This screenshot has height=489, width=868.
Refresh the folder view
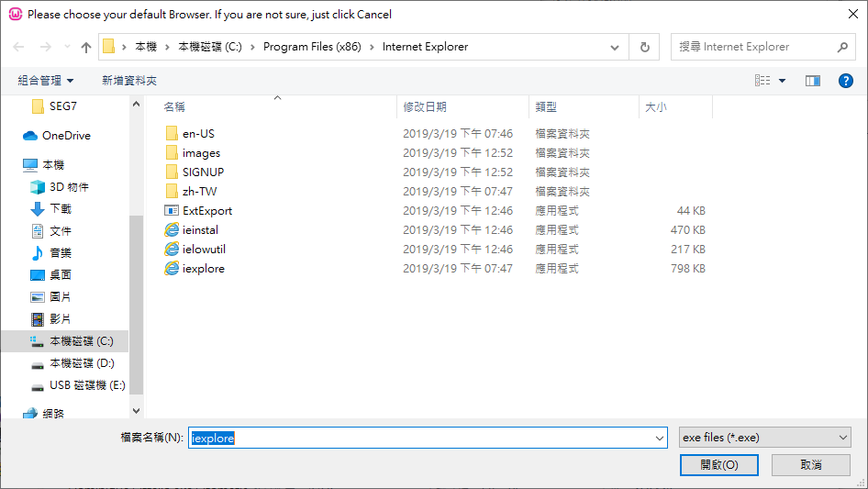[644, 47]
